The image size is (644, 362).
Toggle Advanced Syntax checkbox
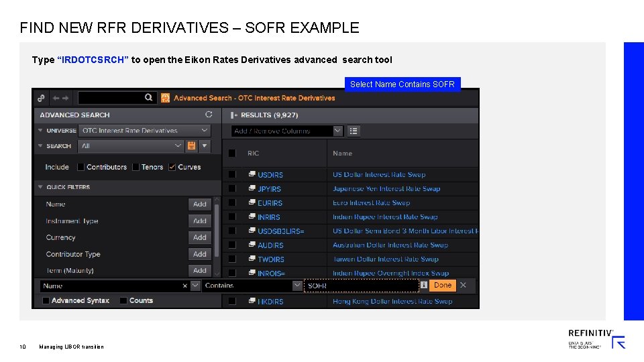point(46,300)
